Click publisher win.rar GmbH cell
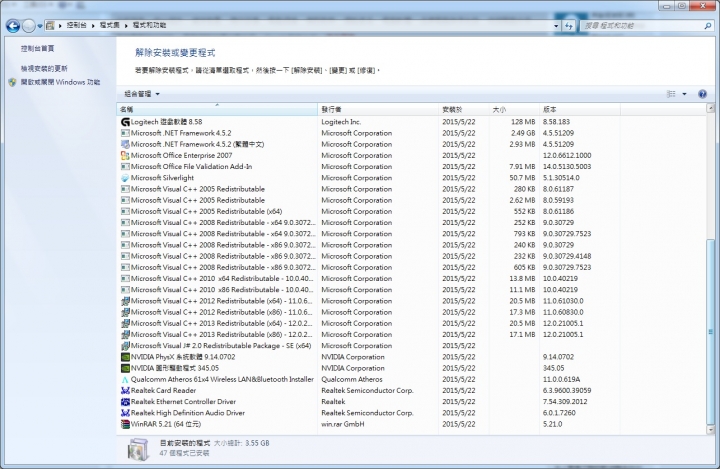The height and width of the screenshot is (469, 720). [x=343, y=424]
